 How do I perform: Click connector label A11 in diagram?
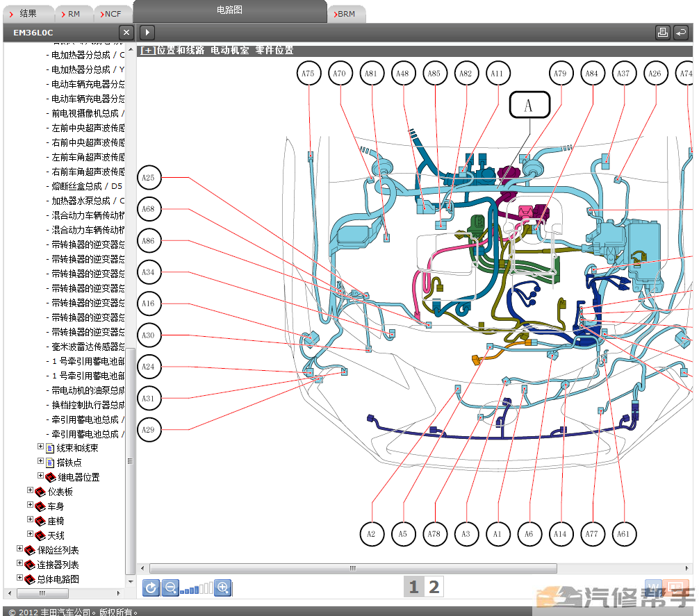pos(497,74)
